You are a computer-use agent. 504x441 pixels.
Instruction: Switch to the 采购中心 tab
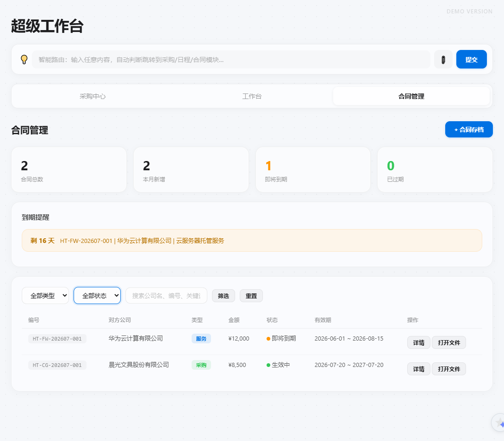pyautogui.click(x=93, y=96)
